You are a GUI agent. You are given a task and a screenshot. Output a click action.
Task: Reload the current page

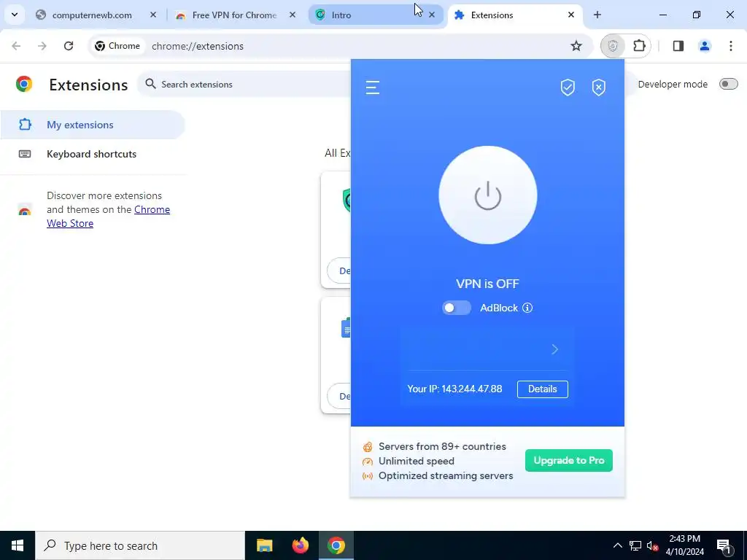[69, 46]
